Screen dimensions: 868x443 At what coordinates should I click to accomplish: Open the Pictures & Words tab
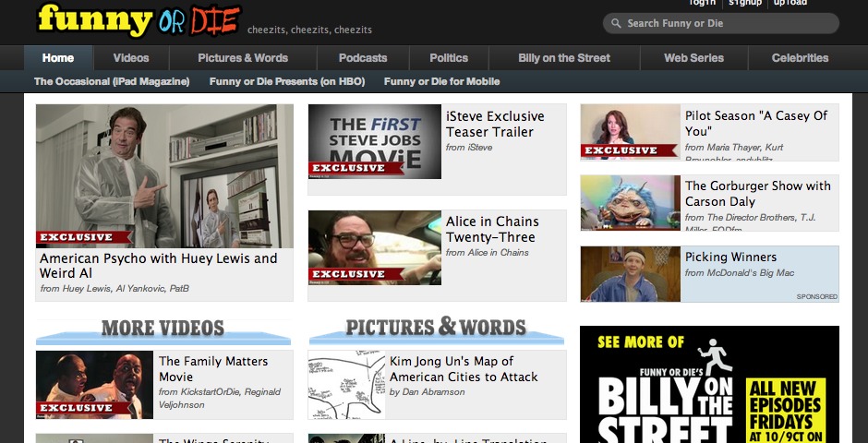point(243,57)
